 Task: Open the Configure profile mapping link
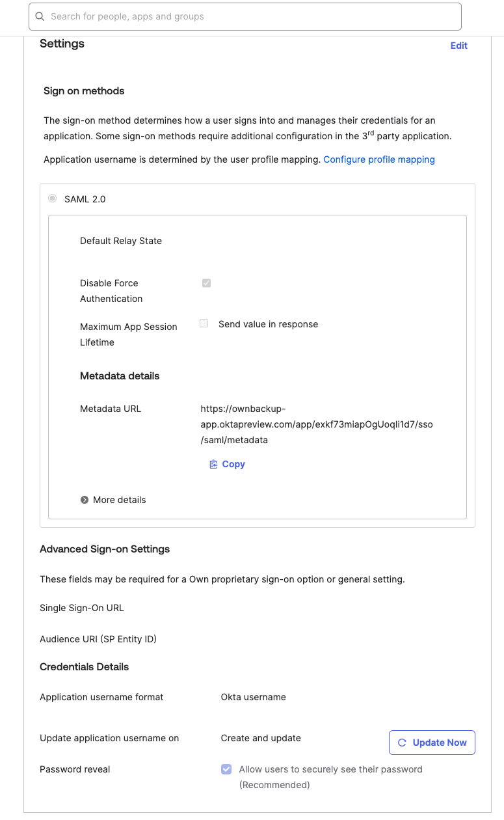[x=379, y=159]
